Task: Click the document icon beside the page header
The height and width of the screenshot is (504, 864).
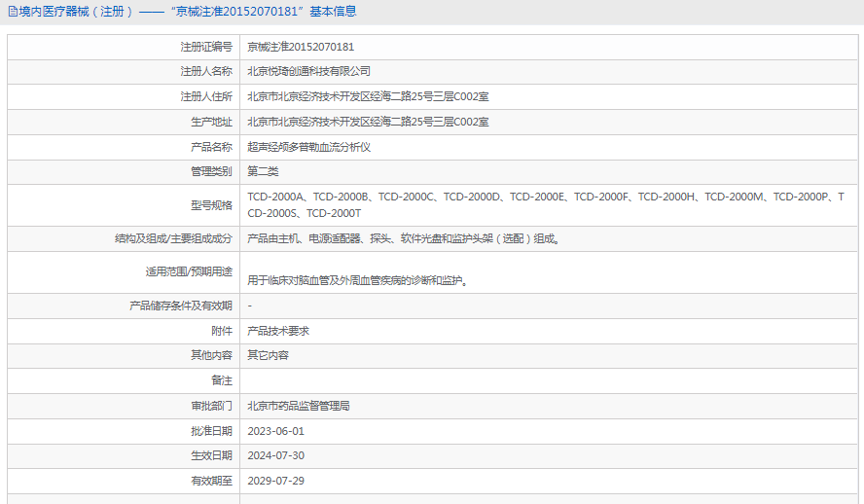Action: tap(13, 12)
